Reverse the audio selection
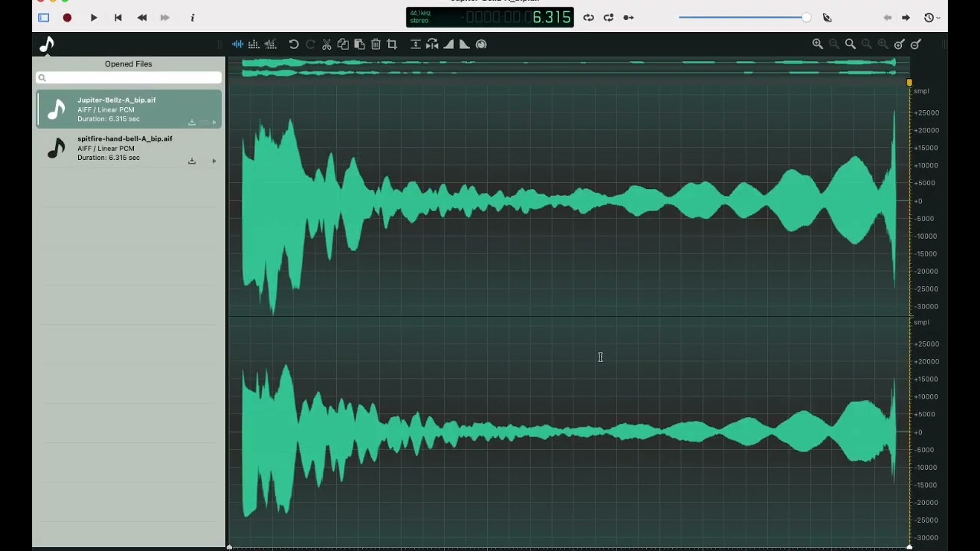Image resolution: width=980 pixels, height=551 pixels. click(x=433, y=44)
